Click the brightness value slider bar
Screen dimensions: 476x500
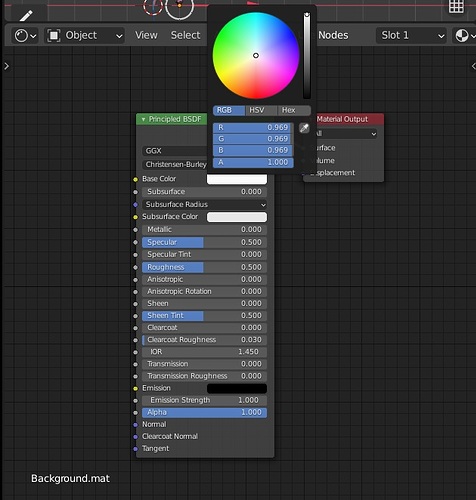click(307, 55)
